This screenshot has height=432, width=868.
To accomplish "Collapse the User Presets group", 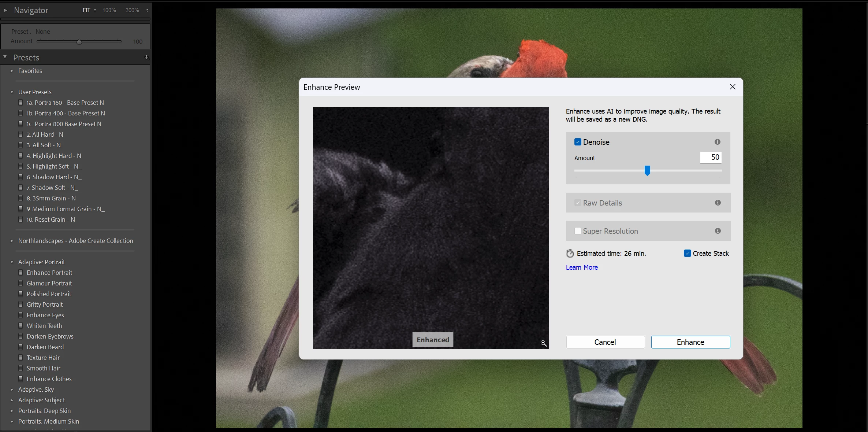I will 12,92.
